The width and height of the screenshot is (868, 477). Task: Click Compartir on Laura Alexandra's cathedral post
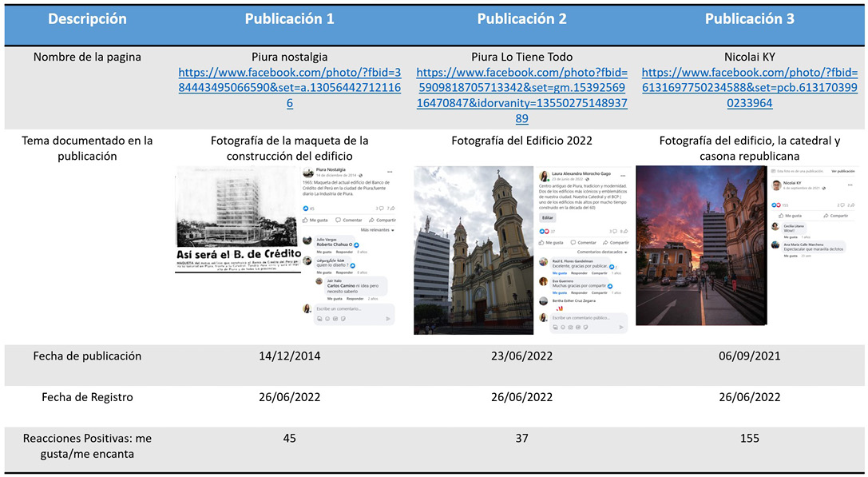[612, 242]
